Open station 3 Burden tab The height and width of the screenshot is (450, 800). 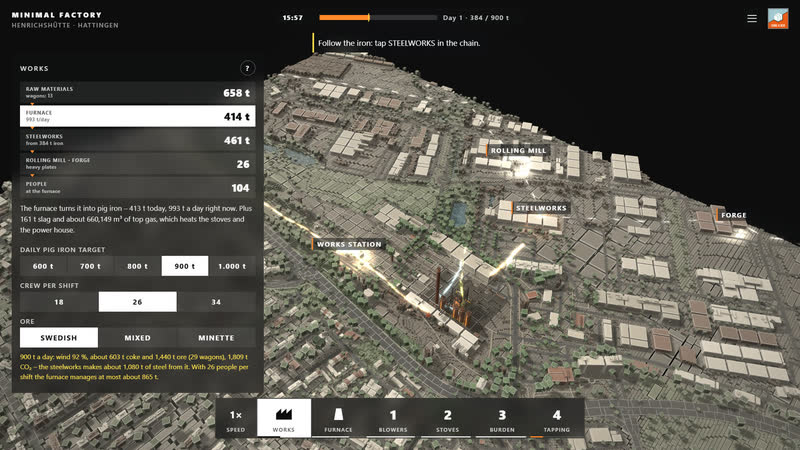(502, 418)
